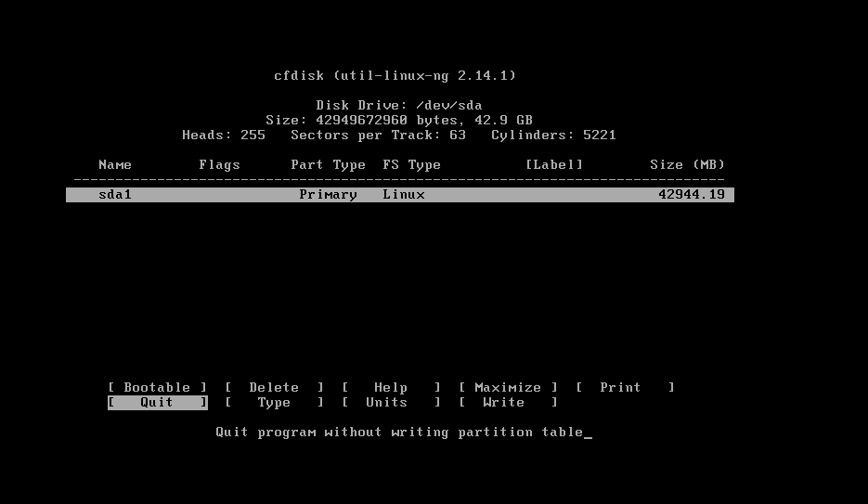Select the Maximize menu option
868x504 pixels.
[508, 387]
